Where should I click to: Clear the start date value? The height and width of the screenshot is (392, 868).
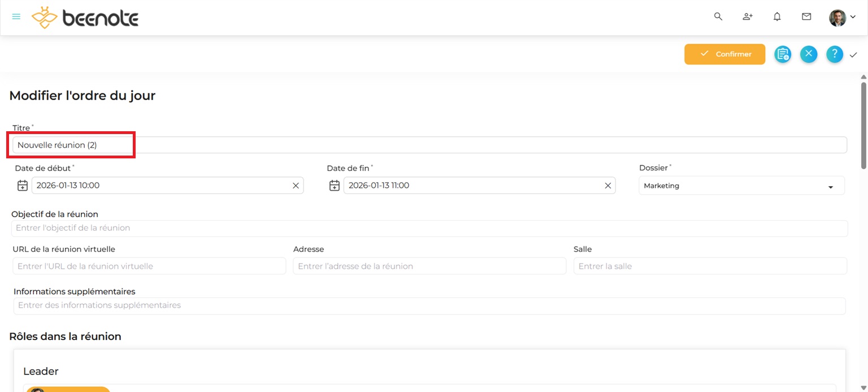[x=296, y=186]
